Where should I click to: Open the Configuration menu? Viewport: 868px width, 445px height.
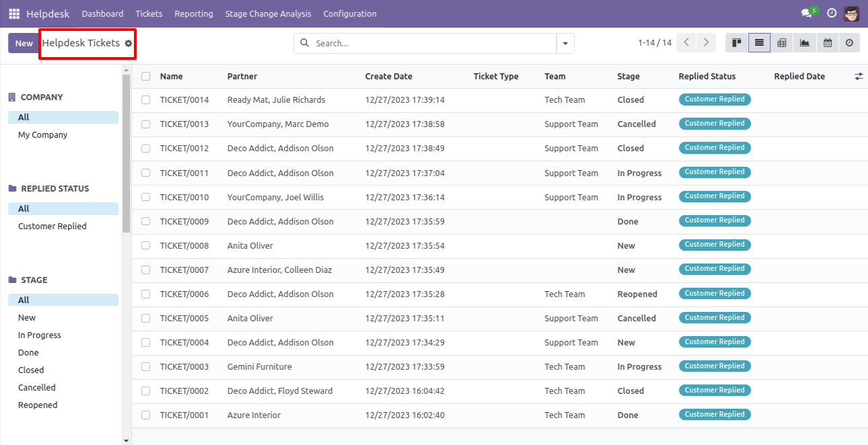click(x=350, y=13)
